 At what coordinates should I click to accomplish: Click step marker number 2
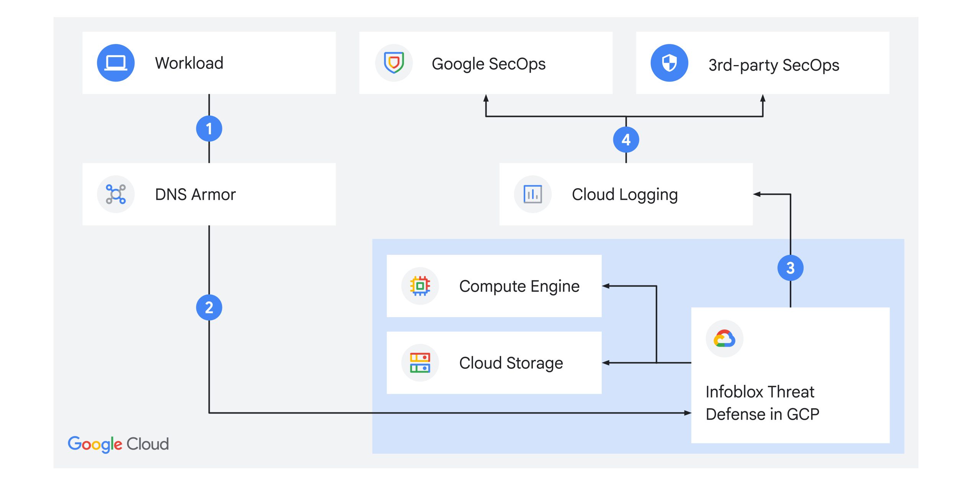pos(209,307)
